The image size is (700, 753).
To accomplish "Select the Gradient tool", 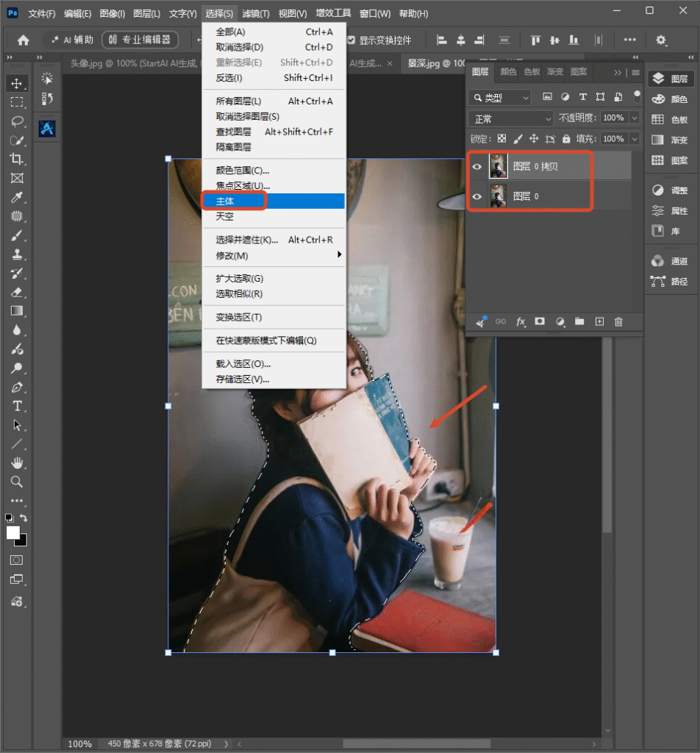I will click(x=17, y=311).
